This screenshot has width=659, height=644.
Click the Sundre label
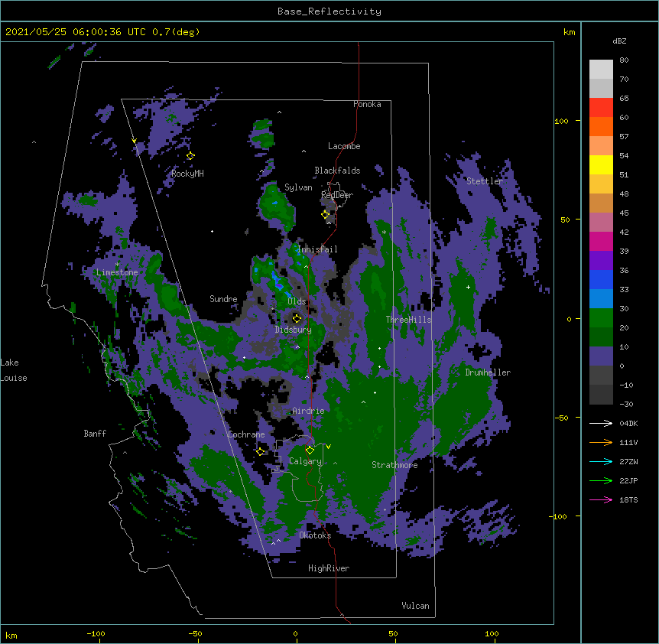coord(223,299)
